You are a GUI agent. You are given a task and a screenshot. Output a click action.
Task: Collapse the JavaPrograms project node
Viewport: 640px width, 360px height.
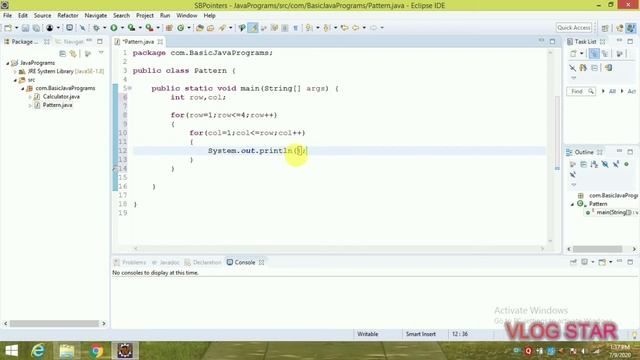pyautogui.click(x=8, y=63)
